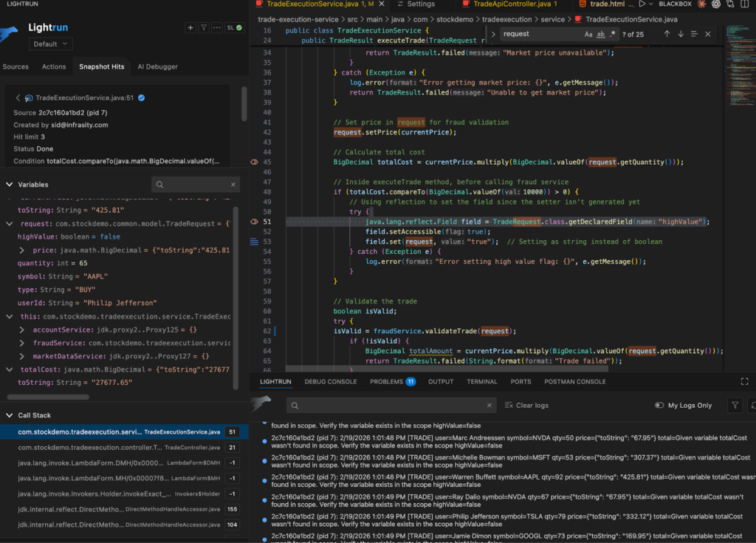Open the Lightrun filter icon in sidebar
The width and height of the screenshot is (756, 543).
point(203,28)
